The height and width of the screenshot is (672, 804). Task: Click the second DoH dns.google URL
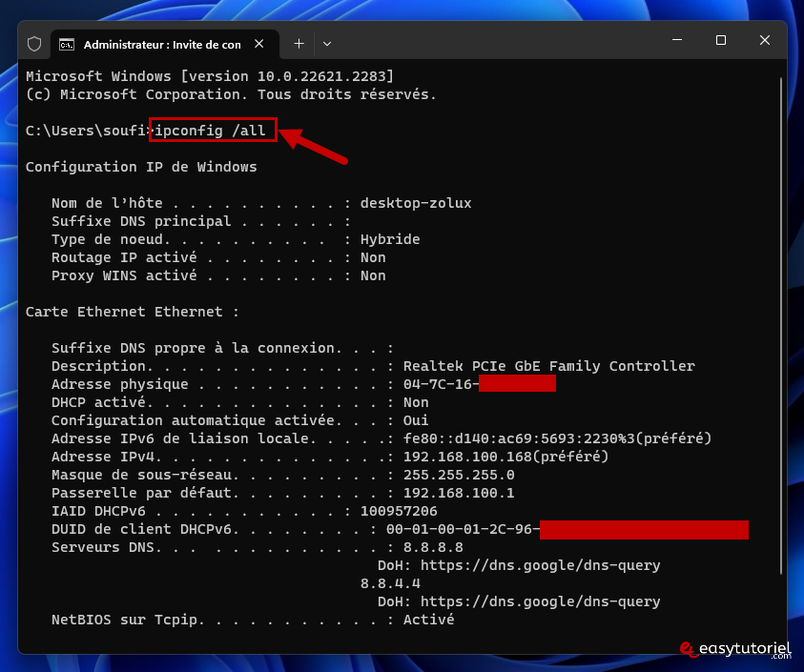(x=541, y=601)
